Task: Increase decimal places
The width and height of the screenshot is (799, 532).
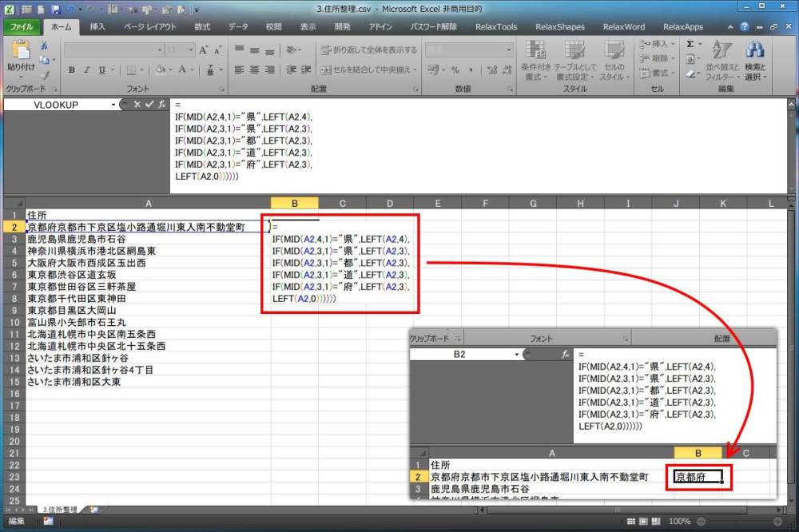Action: (491, 69)
